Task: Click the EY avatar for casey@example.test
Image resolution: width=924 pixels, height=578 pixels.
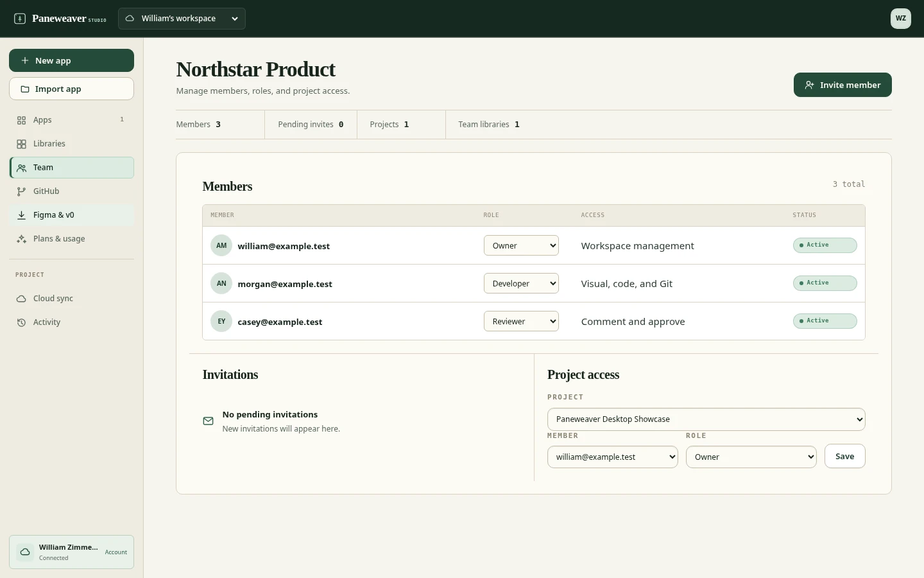Action: (221, 321)
